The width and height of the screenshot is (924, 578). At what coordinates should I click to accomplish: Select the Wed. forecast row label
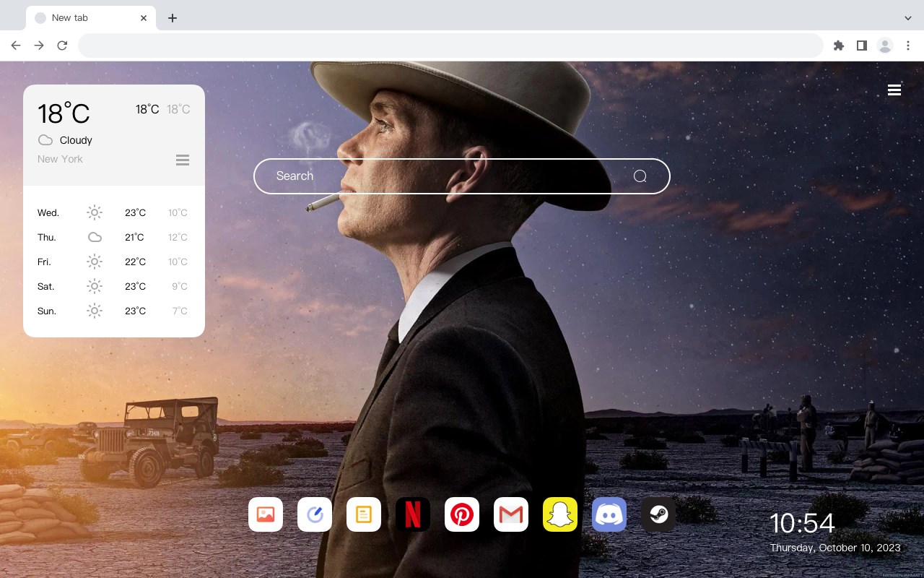pos(48,212)
